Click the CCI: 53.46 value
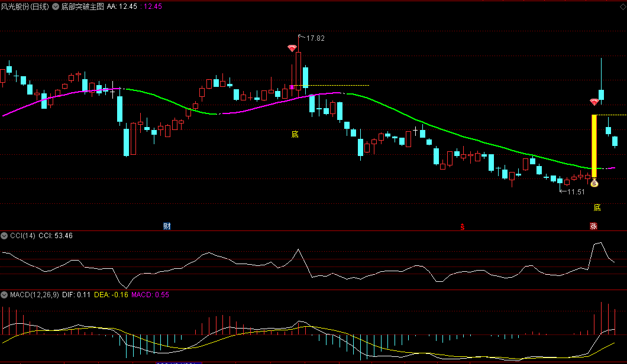Viewport: 627px width, 364px height. pos(56,236)
